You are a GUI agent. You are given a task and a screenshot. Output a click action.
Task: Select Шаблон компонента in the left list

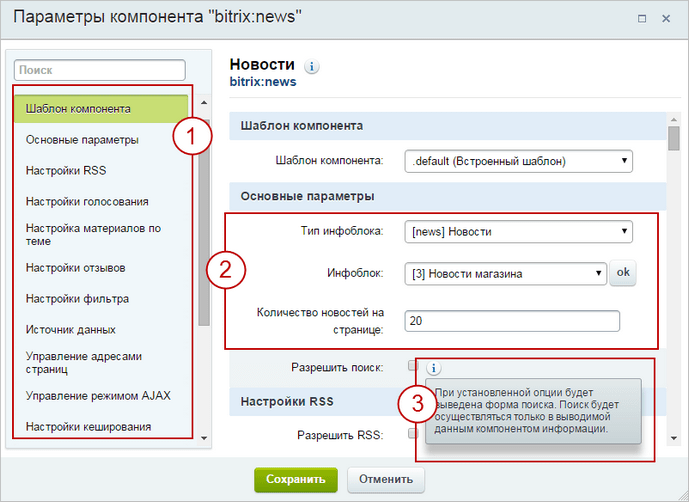click(101, 109)
